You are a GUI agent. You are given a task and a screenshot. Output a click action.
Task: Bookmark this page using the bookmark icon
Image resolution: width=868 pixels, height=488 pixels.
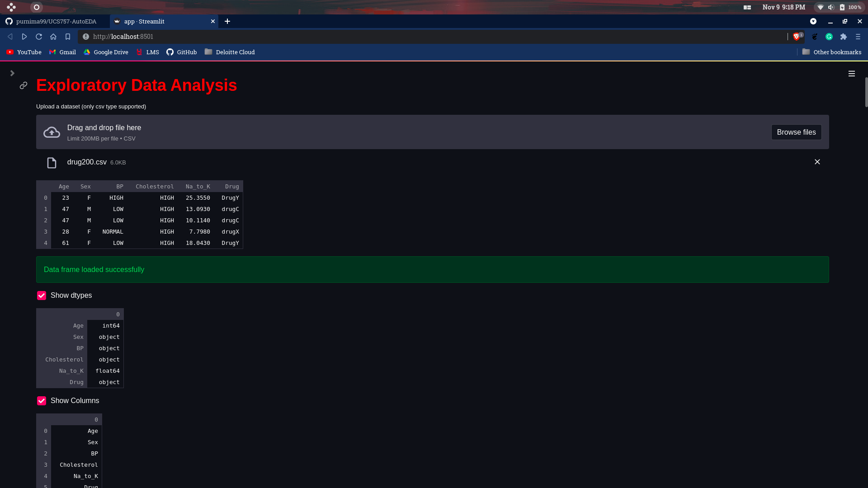pos(68,37)
